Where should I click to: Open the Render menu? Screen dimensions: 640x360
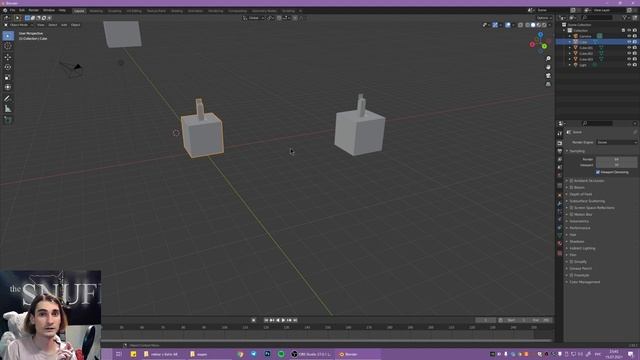click(33, 10)
